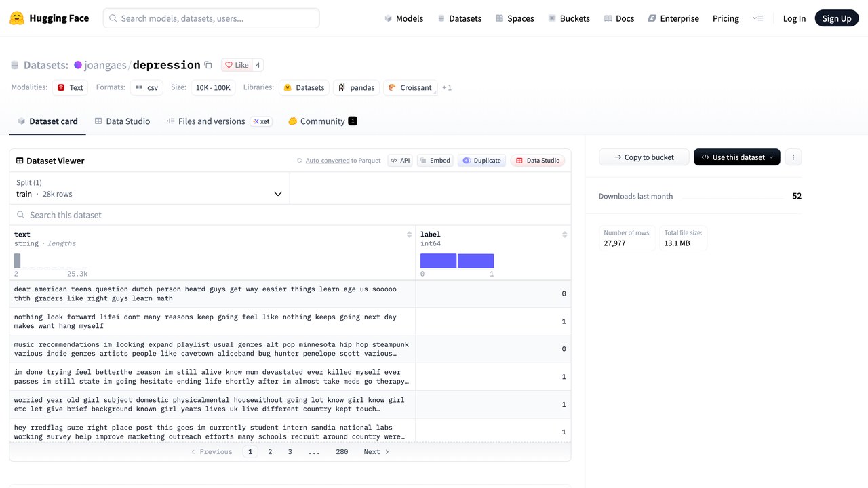This screenshot has width=868, height=488.
Task: Show the +1 more libraries
Action: 447,87
